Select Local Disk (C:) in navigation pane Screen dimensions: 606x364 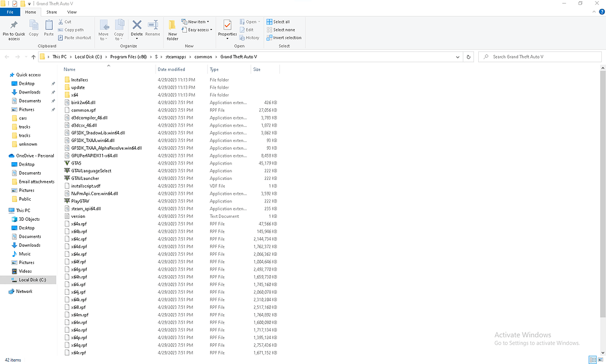pos(33,279)
